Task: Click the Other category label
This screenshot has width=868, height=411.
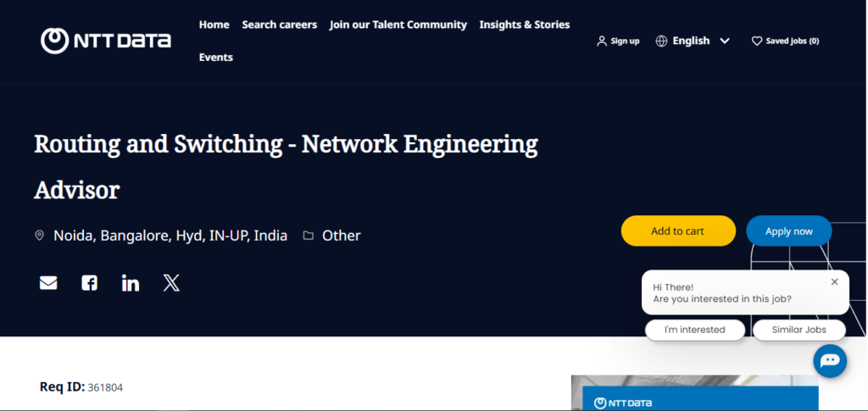Action: (x=342, y=236)
